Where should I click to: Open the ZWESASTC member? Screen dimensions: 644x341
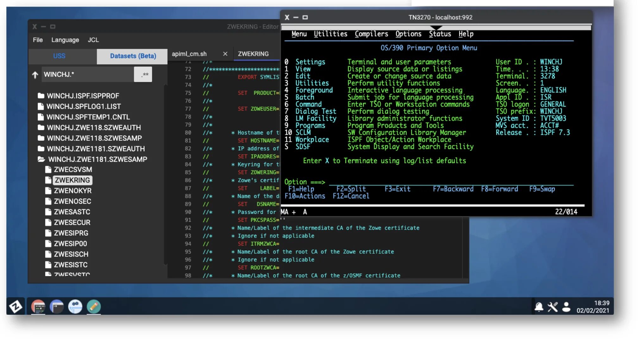(72, 212)
